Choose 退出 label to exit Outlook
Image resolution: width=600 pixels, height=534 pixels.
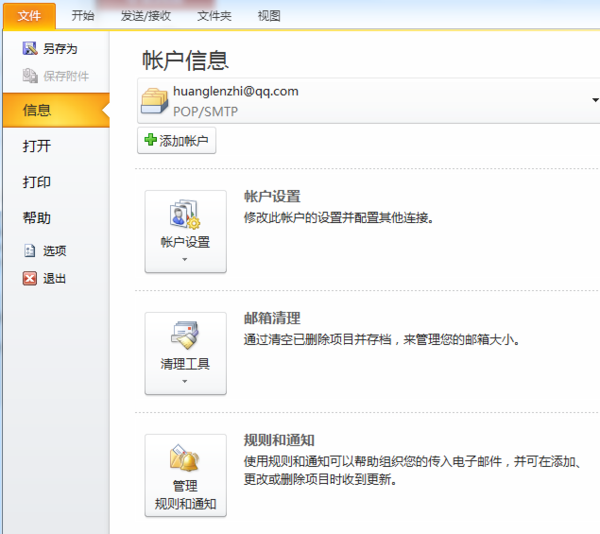coord(54,278)
